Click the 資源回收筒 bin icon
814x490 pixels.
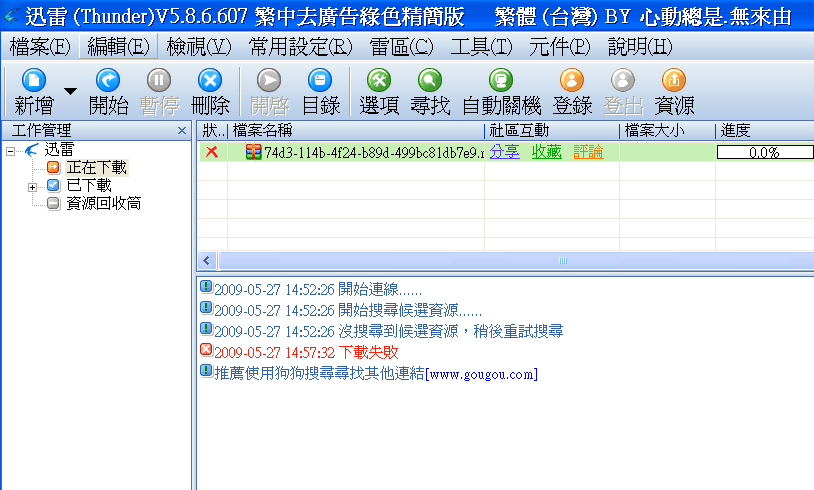[53, 203]
